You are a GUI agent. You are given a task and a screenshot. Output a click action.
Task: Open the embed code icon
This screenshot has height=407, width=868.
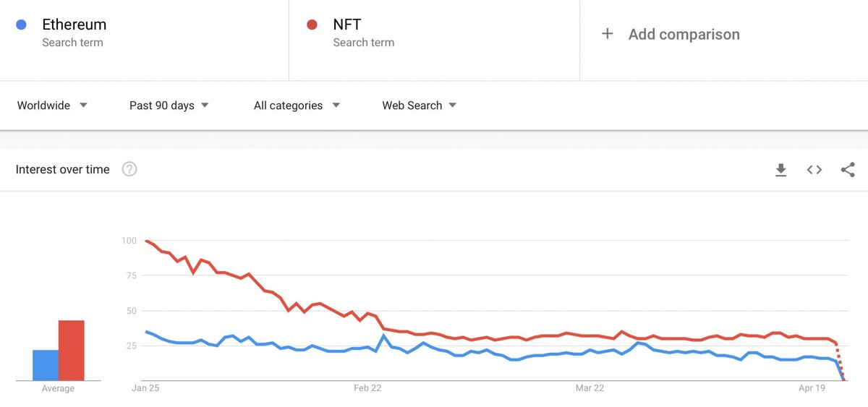(814, 170)
